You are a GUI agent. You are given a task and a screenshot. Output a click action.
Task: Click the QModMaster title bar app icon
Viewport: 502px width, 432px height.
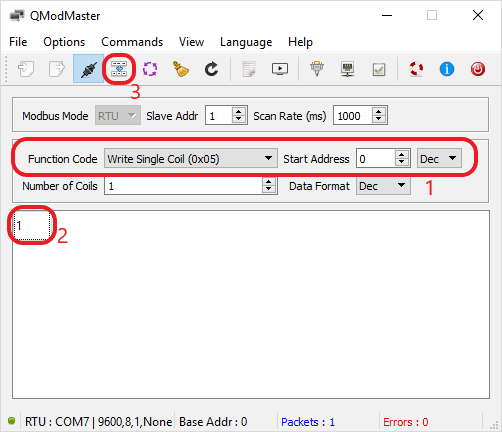click(x=17, y=15)
